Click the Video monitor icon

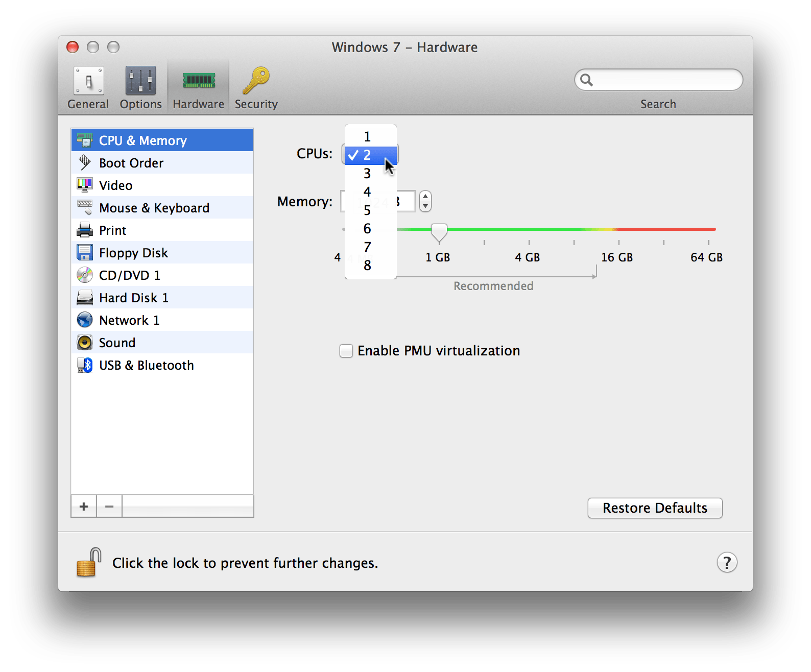coord(85,185)
